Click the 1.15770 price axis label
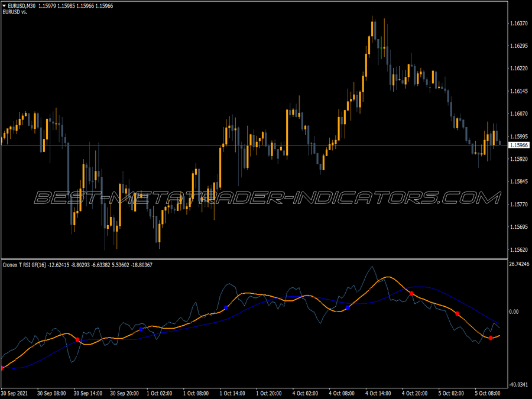 tap(519, 205)
